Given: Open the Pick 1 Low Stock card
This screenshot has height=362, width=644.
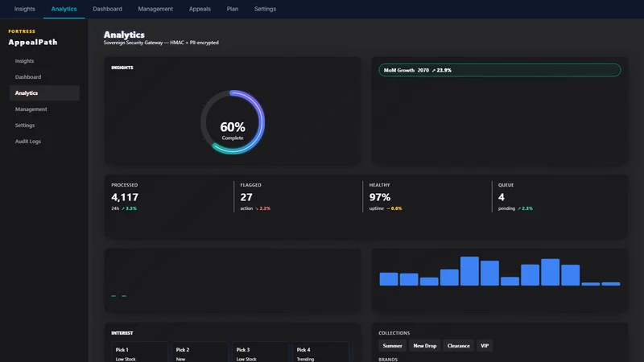Looking at the screenshot, I should (139, 352).
